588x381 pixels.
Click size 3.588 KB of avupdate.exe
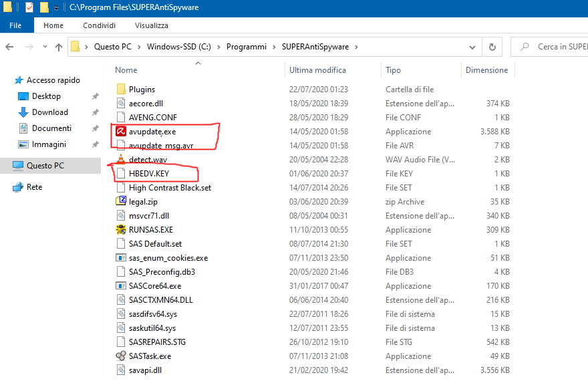pyautogui.click(x=494, y=132)
